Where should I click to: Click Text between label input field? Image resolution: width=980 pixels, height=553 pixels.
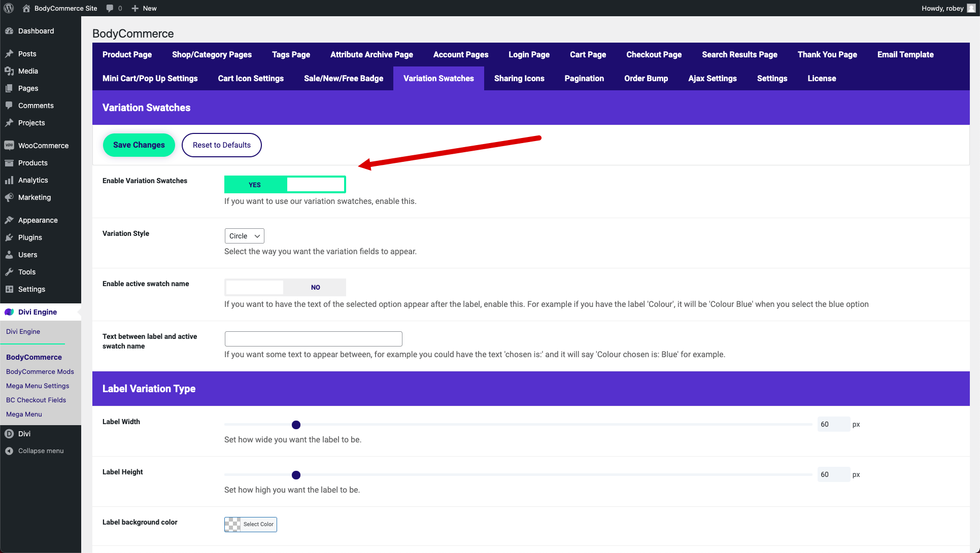314,337
